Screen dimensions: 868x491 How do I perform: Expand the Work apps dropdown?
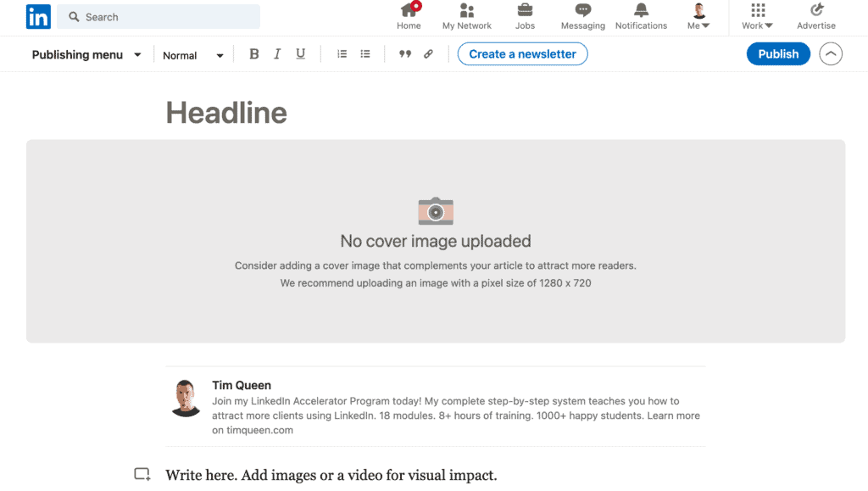pos(757,17)
